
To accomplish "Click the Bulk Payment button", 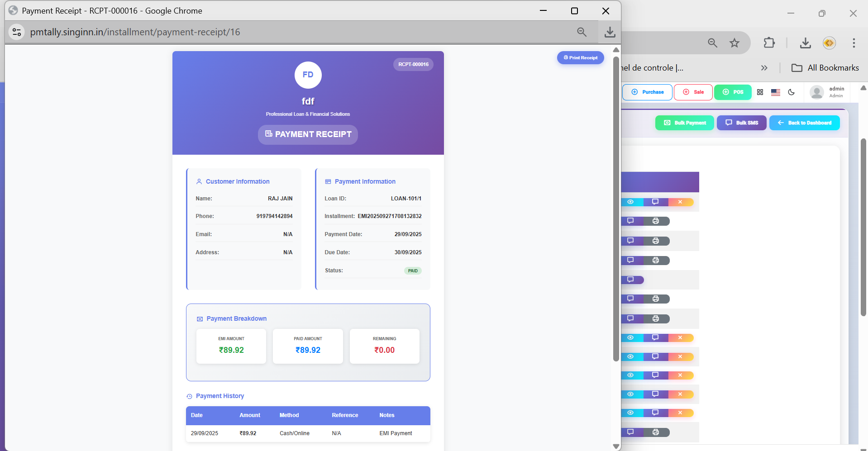I will [684, 123].
